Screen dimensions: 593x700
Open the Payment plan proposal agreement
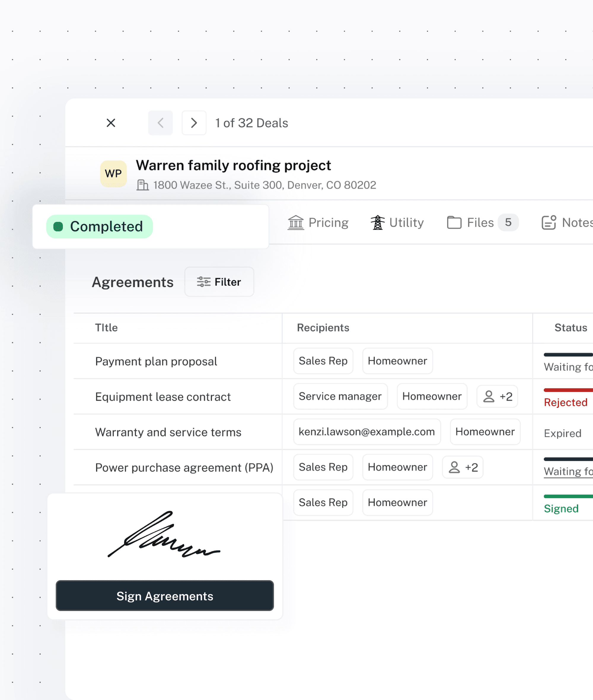156,362
